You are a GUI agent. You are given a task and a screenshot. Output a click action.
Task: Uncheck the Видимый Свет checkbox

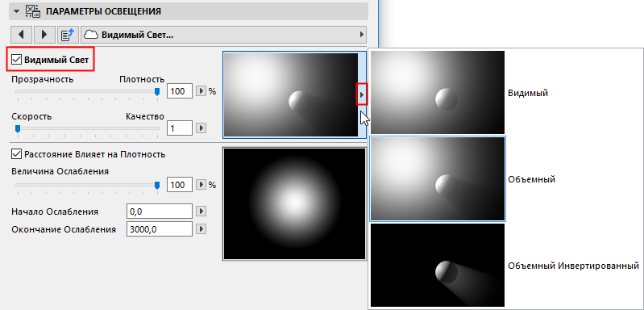coord(16,60)
